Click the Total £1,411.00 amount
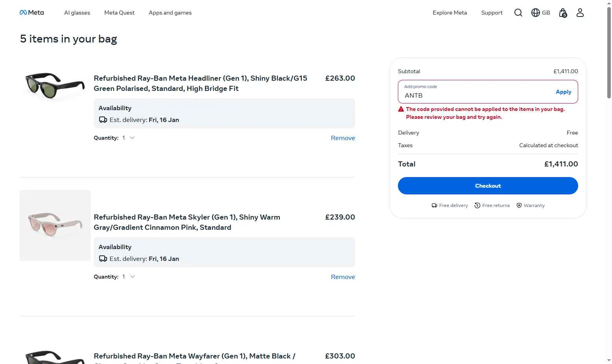Screen dimensions: 612x364 tap(561, 164)
